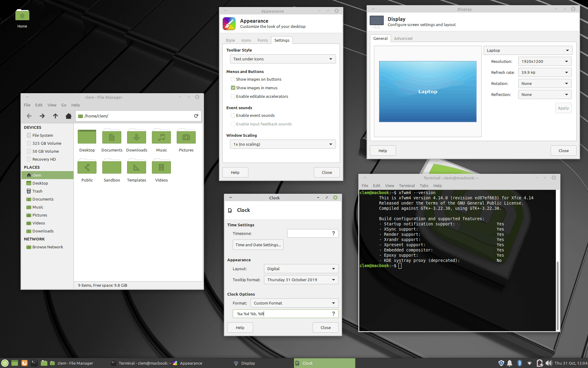Click the network status icon in system tray
Image resolution: width=588 pixels, height=368 pixels.
click(527, 363)
